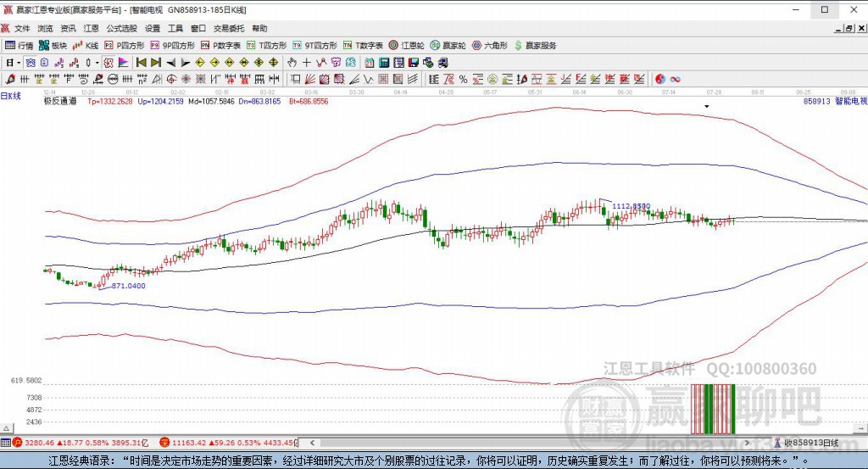Open the calculator icon
The height and width of the screenshot is (469, 868).
[x=384, y=63]
